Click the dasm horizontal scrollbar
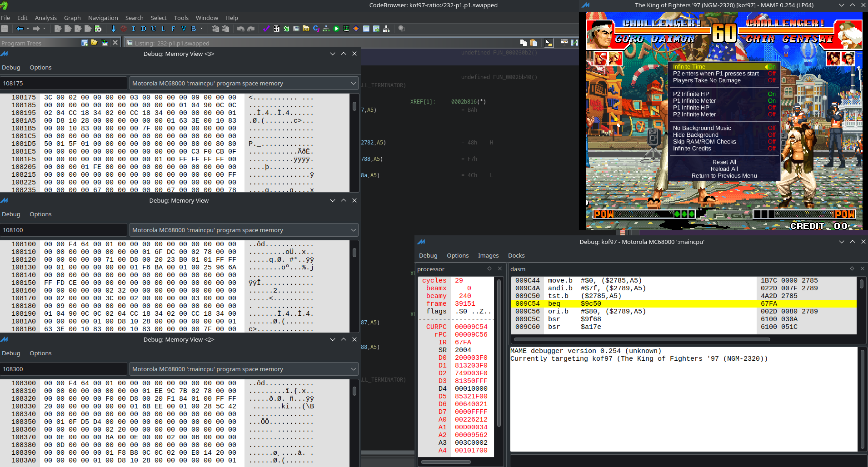Viewport: 868px width, 467px height. click(642, 339)
